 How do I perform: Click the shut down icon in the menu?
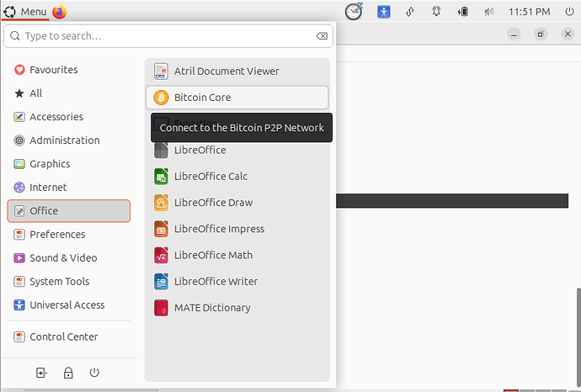94,373
